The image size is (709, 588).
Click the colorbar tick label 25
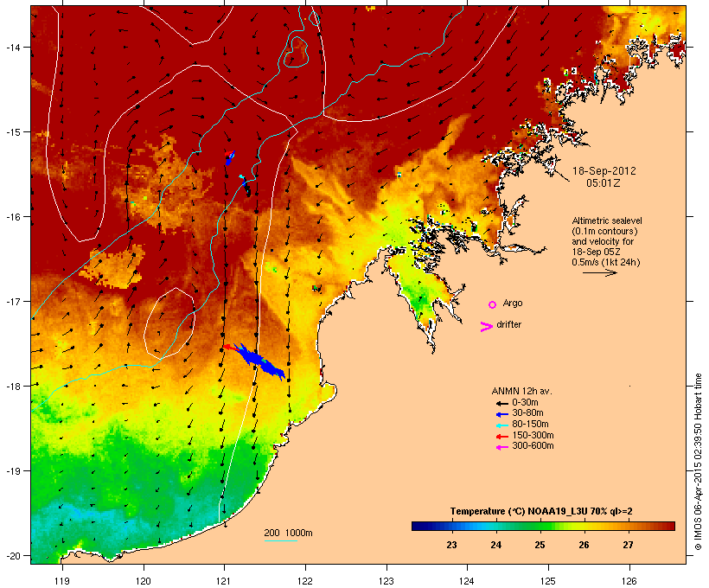click(540, 545)
